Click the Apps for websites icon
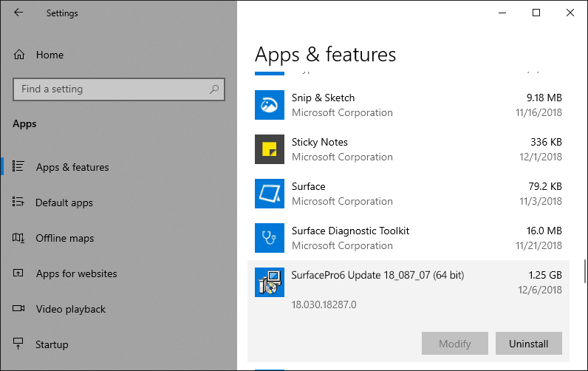 point(18,273)
